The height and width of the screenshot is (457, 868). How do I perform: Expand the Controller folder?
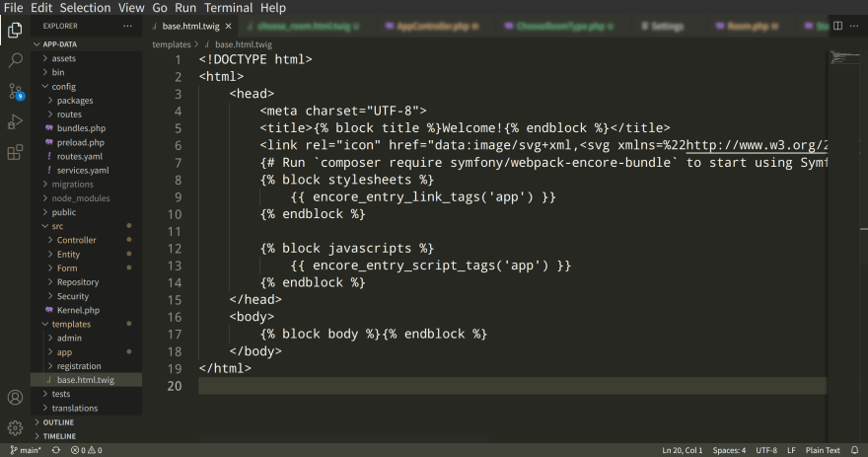(76, 240)
